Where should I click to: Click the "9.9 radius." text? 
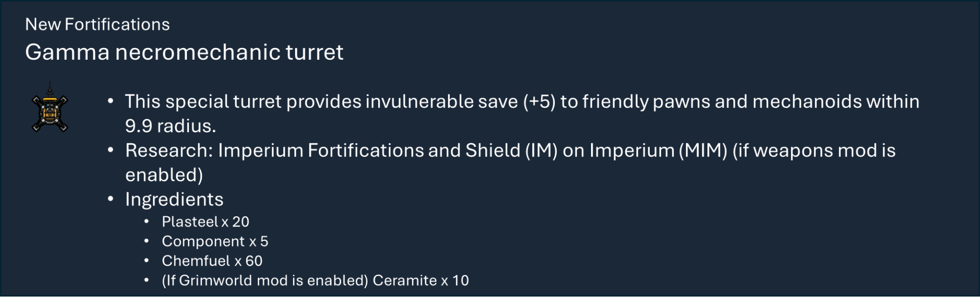170,126
